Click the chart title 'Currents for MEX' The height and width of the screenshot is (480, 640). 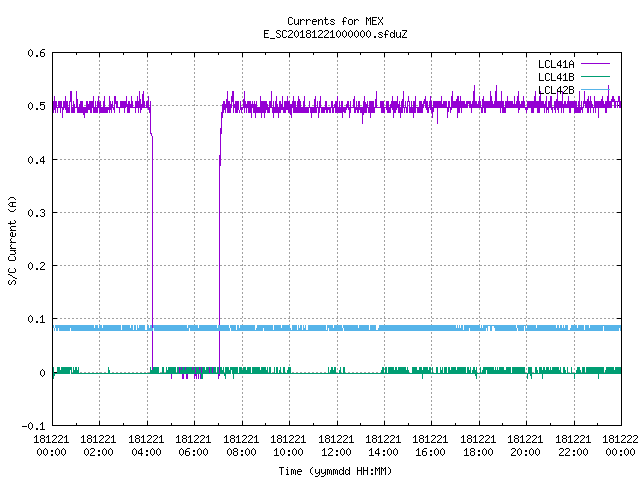pyautogui.click(x=335, y=21)
